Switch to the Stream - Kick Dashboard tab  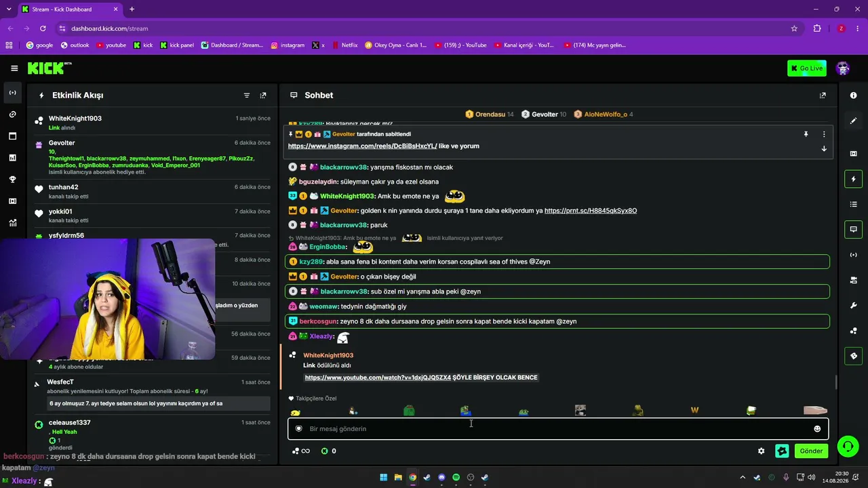click(x=69, y=9)
